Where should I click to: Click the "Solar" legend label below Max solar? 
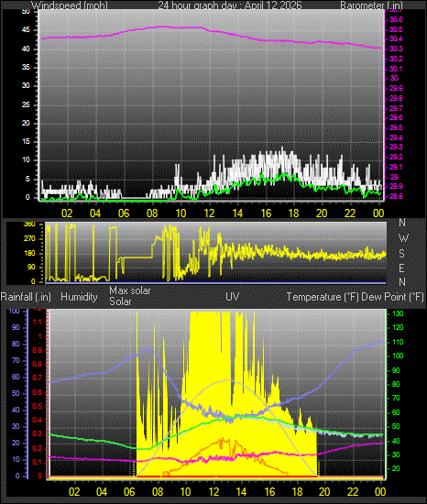coord(120,301)
